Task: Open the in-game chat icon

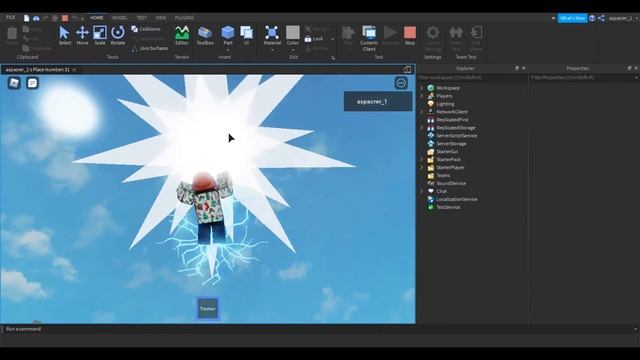Action: tap(32, 83)
